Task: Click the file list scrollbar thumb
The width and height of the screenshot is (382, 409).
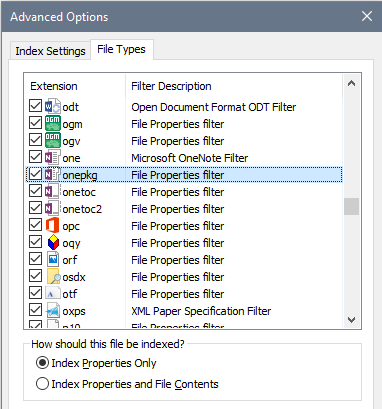Action: tap(351, 207)
